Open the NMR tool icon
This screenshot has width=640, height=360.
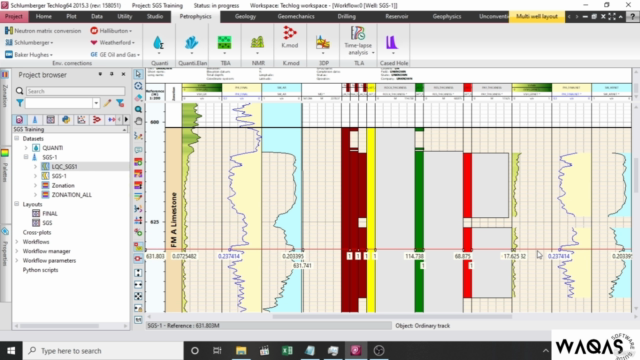(x=258, y=43)
